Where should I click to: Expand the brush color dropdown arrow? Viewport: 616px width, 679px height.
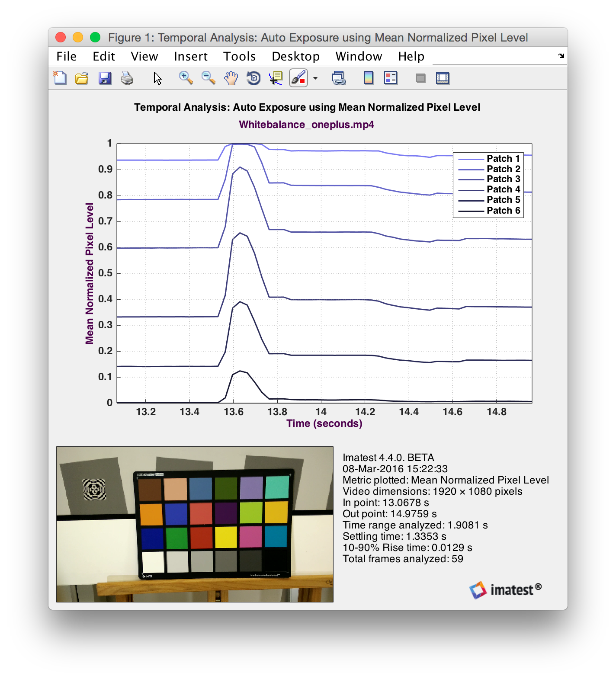pyautogui.click(x=315, y=78)
